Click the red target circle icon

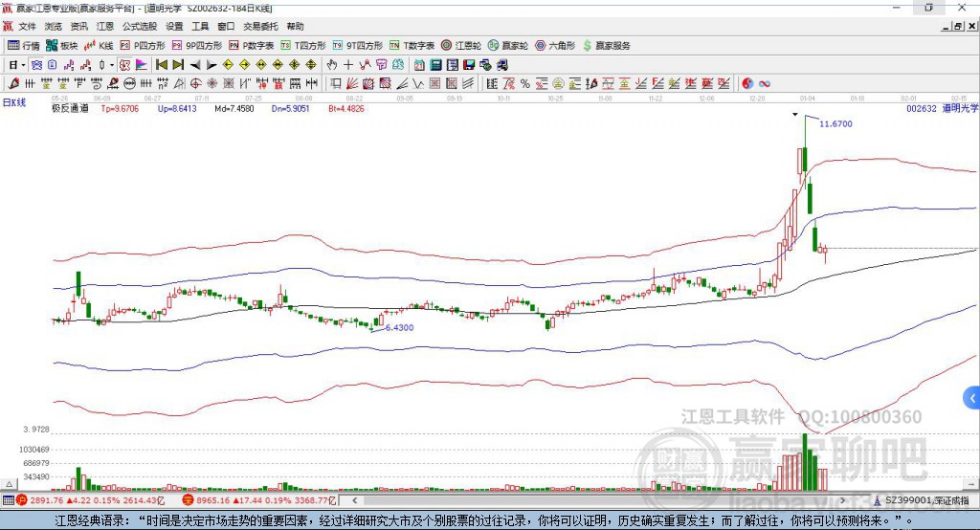195,84
